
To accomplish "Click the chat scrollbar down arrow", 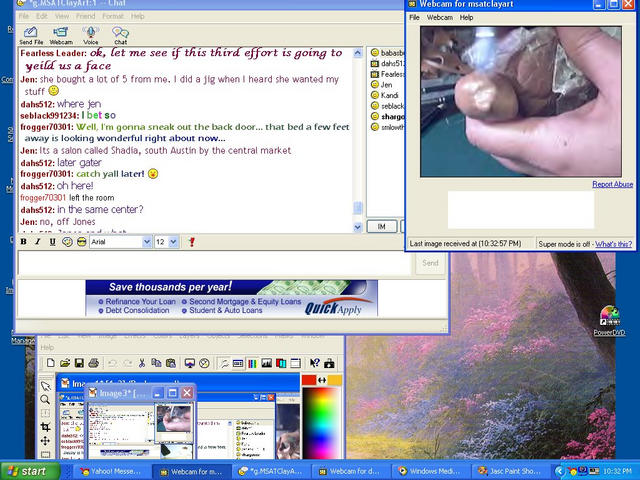I will point(358,227).
